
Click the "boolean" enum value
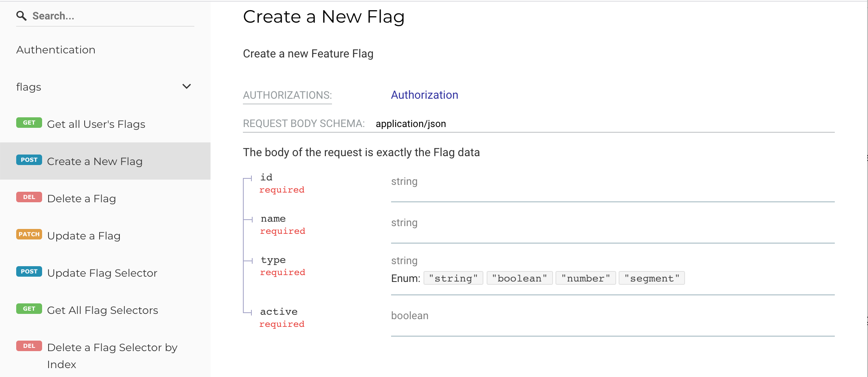pyautogui.click(x=519, y=278)
